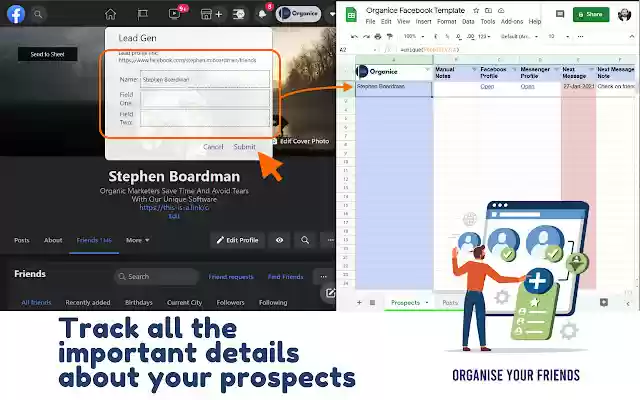Open Facebook Watch video icon
640x400 pixels.
174,14
